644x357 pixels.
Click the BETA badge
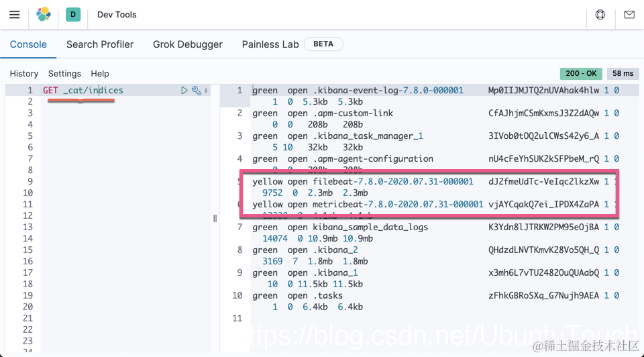coord(323,44)
